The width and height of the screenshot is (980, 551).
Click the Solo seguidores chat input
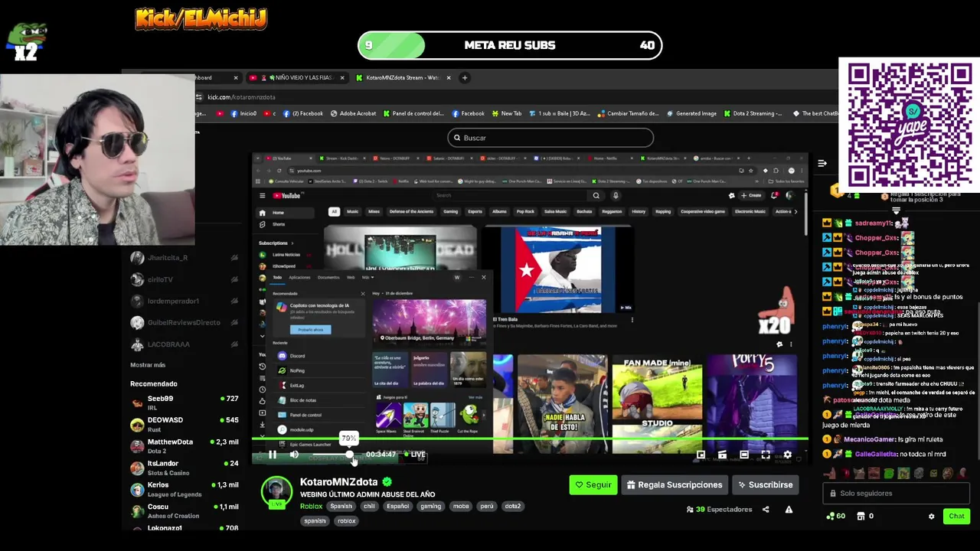pyautogui.click(x=897, y=493)
